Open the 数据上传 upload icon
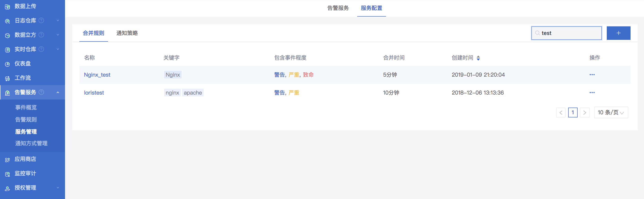644x199 pixels. pos(7,7)
